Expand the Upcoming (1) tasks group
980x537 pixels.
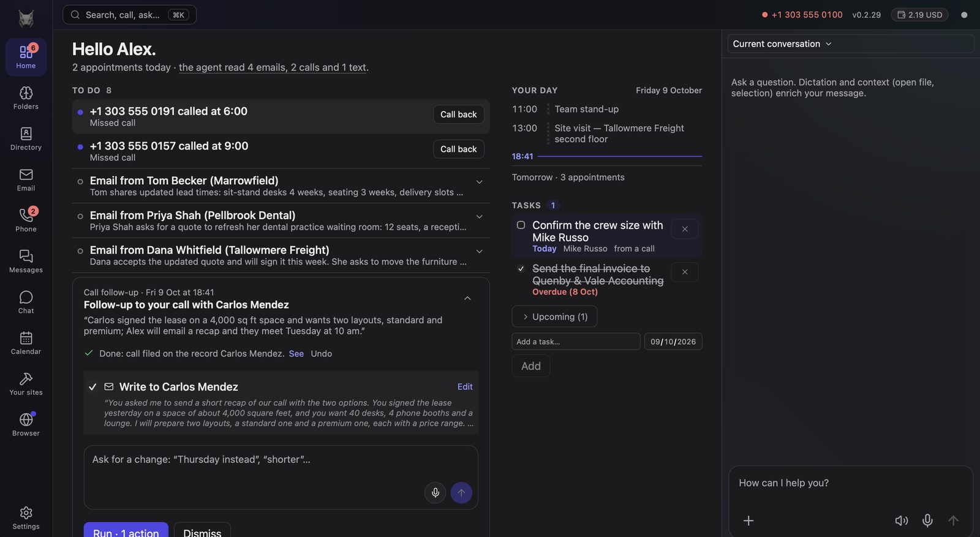coord(554,317)
